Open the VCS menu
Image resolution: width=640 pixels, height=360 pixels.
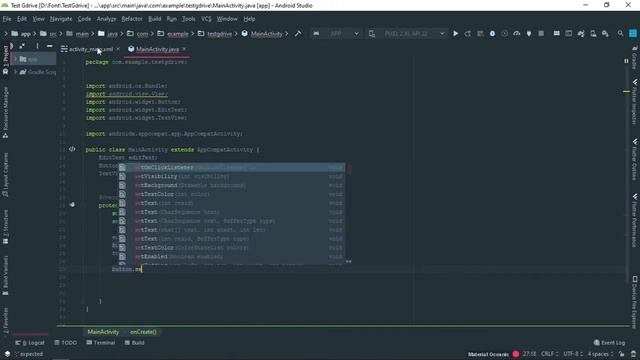206,19
